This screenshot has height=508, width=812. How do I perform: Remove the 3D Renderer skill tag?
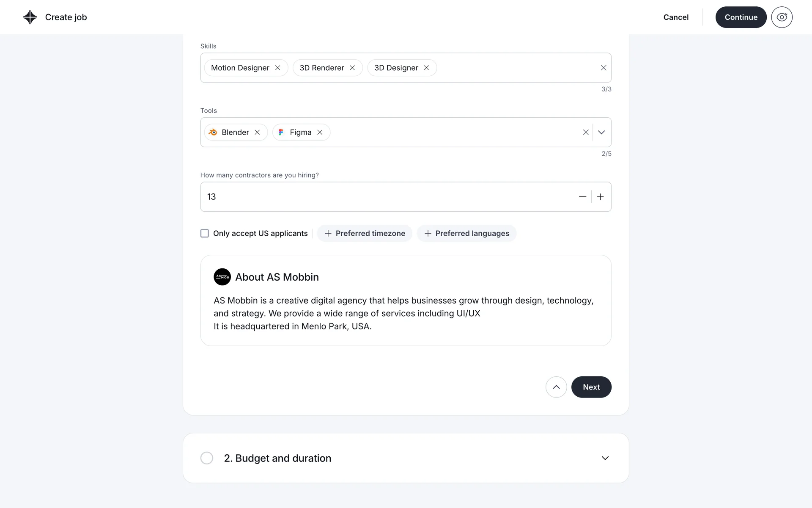click(352, 68)
